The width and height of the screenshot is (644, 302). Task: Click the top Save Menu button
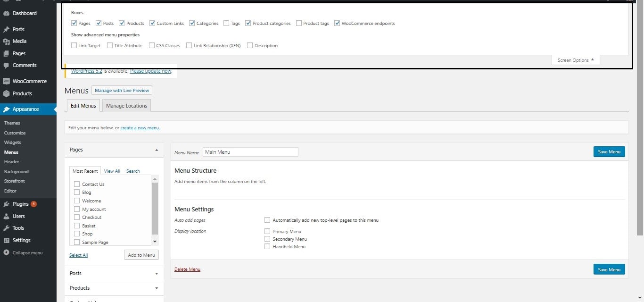(x=609, y=151)
